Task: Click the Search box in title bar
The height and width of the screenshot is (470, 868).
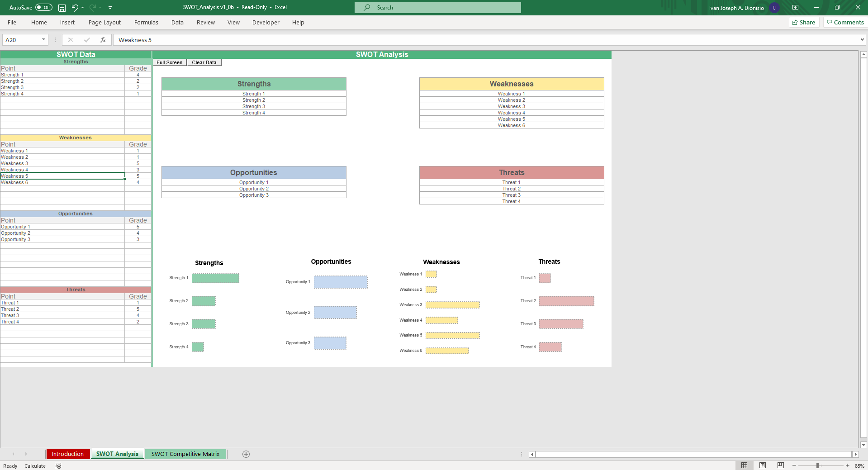Action: pos(438,8)
